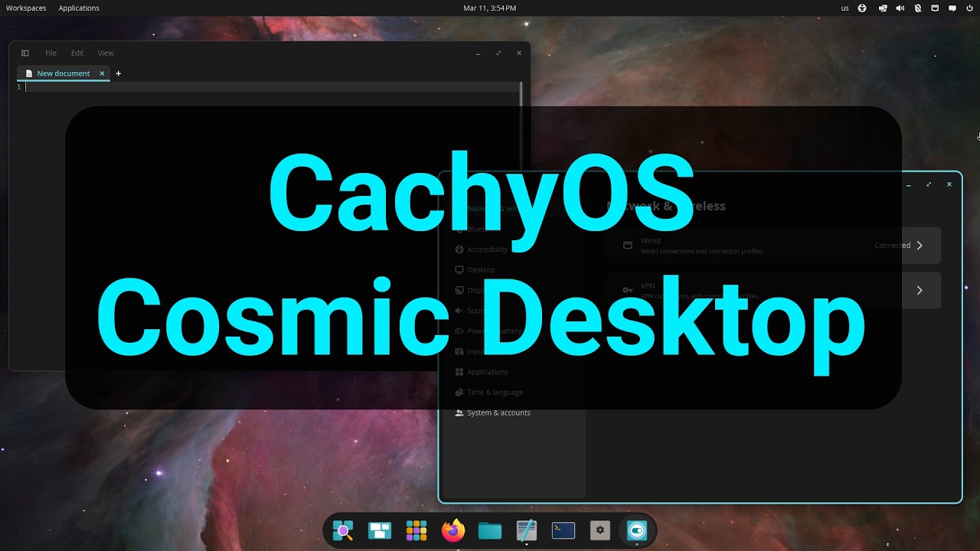Open the Launcher search icon in dock

[342, 530]
